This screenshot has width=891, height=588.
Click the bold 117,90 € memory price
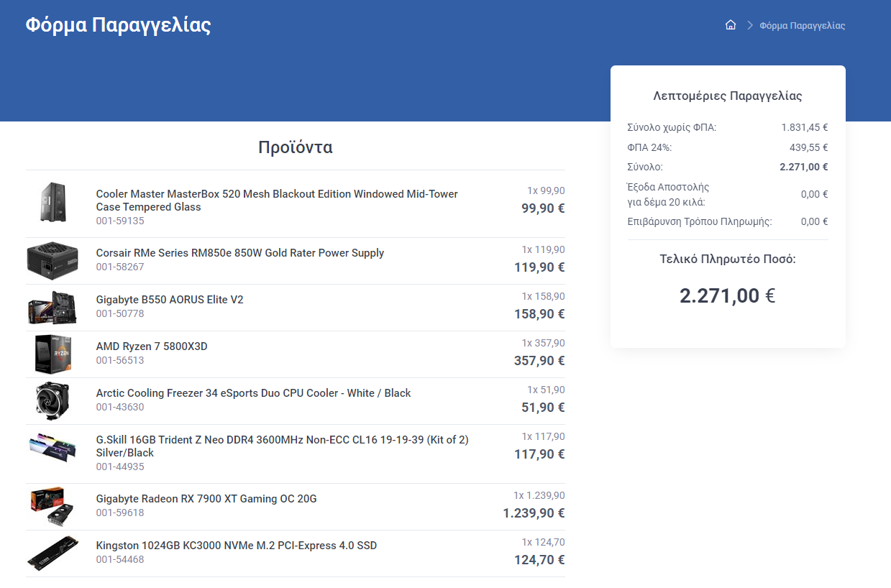coord(539,454)
